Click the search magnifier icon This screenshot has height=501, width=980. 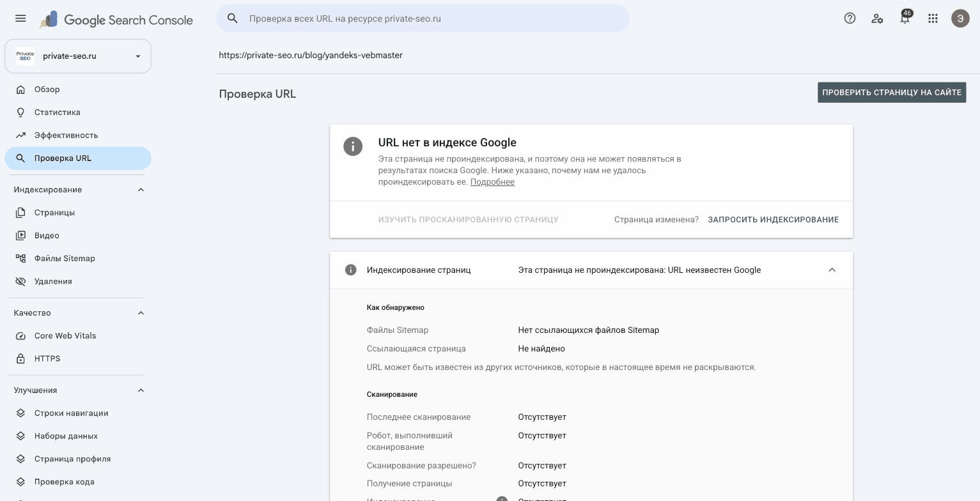tap(233, 19)
